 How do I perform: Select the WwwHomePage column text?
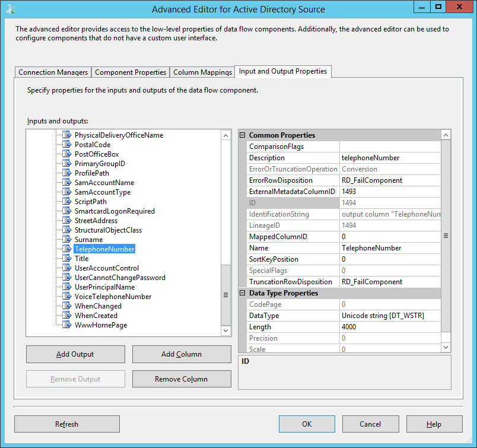(x=101, y=325)
